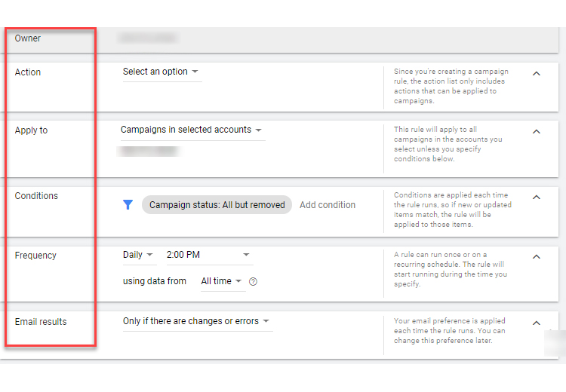Click the blurred Owner value

tap(148, 38)
